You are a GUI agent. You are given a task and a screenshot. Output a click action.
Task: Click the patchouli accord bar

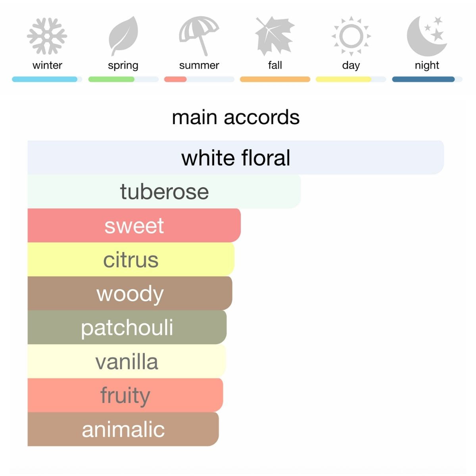pyautogui.click(x=127, y=327)
